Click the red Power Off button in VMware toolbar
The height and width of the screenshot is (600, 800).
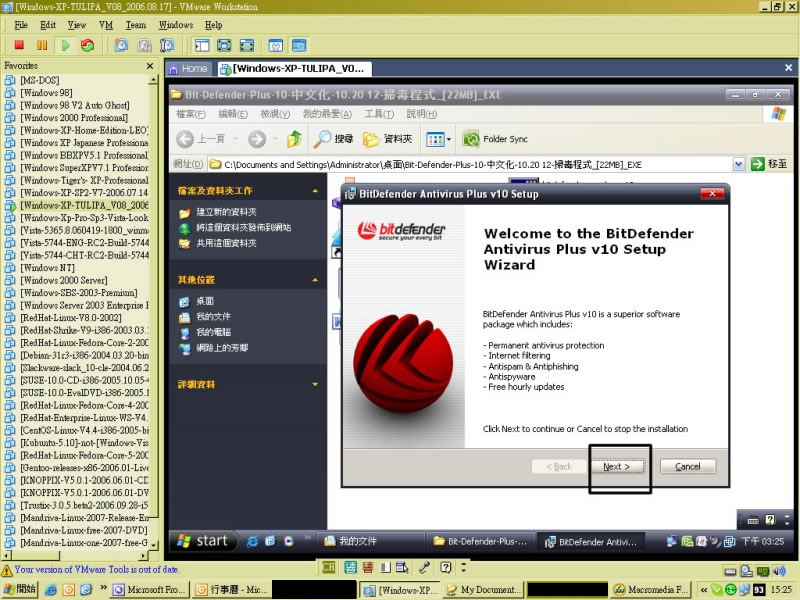(19, 45)
